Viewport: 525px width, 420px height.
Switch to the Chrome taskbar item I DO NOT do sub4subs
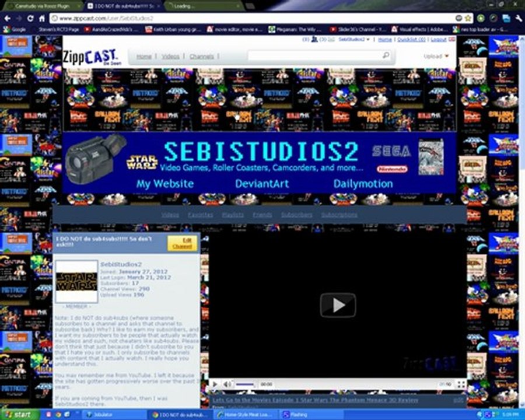pos(180,415)
